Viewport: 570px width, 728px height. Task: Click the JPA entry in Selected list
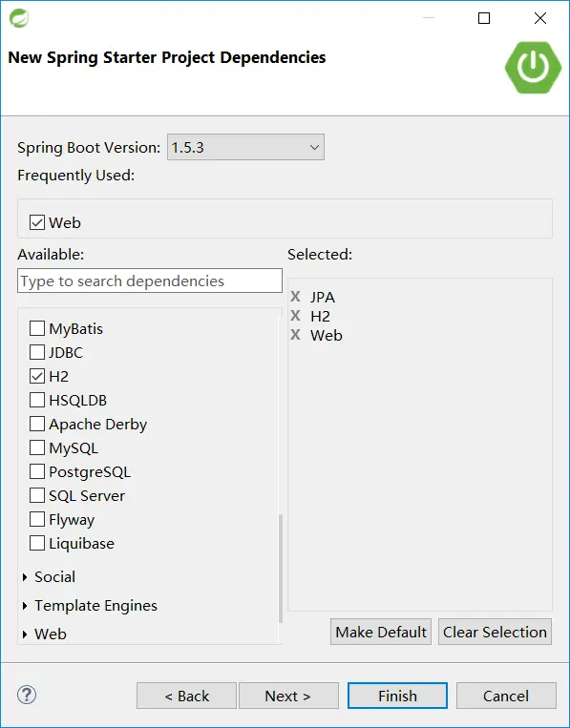tap(323, 297)
